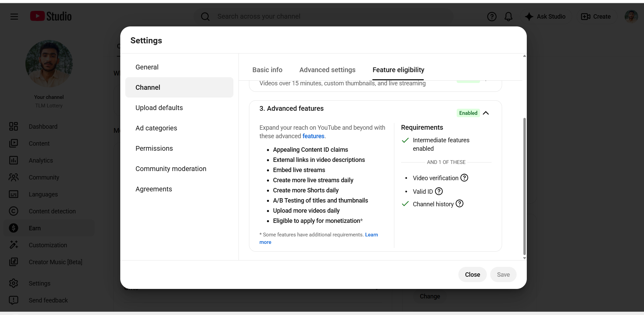Click the Save button
644x315 pixels.
point(503,275)
